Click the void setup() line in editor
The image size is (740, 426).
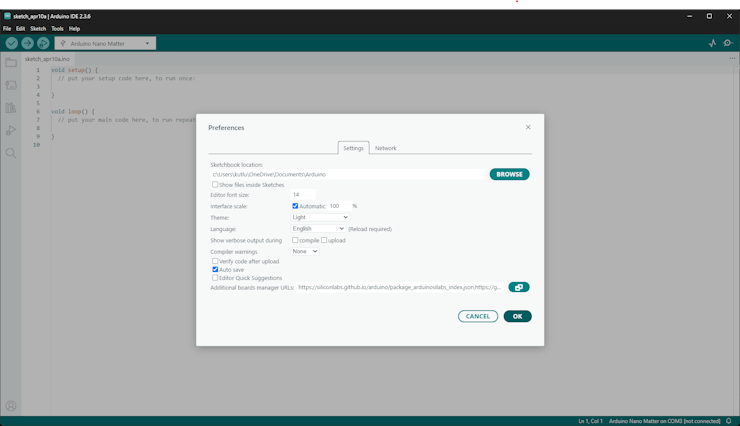pos(75,70)
